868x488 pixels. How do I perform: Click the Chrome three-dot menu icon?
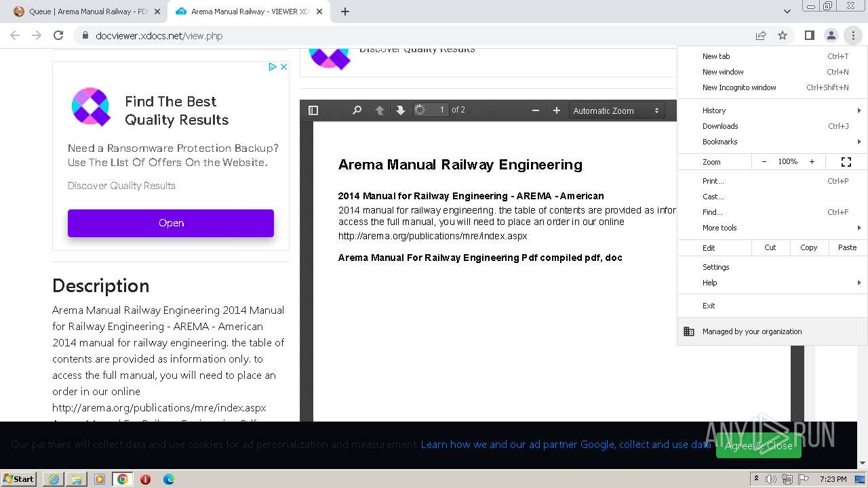pyautogui.click(x=853, y=35)
